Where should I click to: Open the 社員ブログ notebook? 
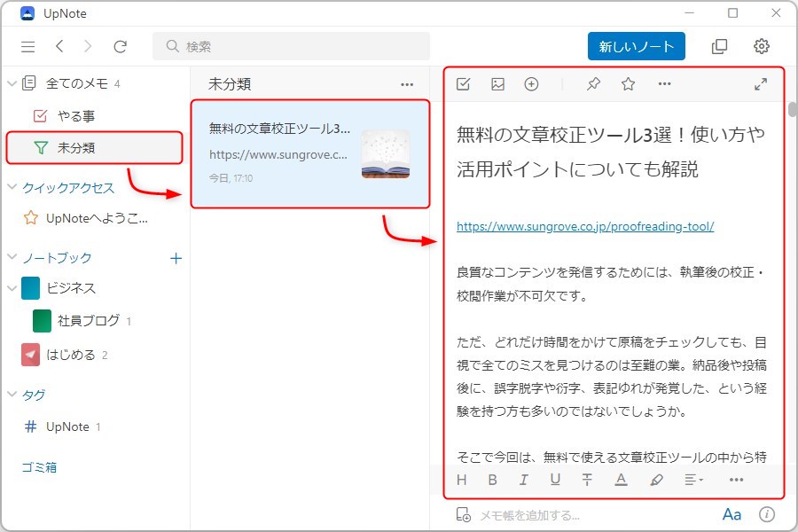click(x=82, y=321)
